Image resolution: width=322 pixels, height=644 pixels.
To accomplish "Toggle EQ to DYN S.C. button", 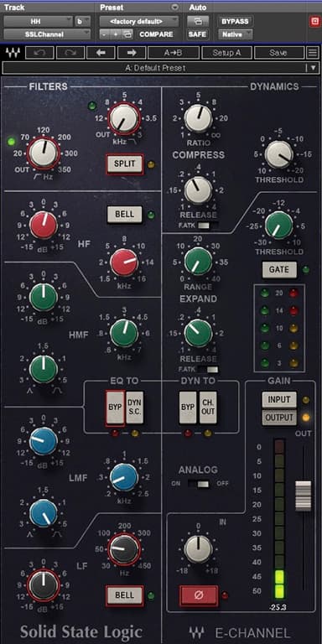I will 135,407.
